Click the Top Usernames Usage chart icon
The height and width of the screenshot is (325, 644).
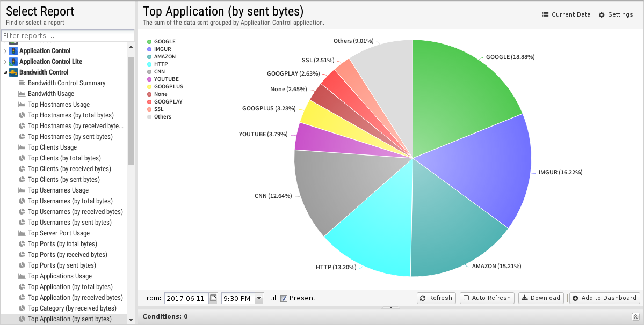pyautogui.click(x=22, y=190)
